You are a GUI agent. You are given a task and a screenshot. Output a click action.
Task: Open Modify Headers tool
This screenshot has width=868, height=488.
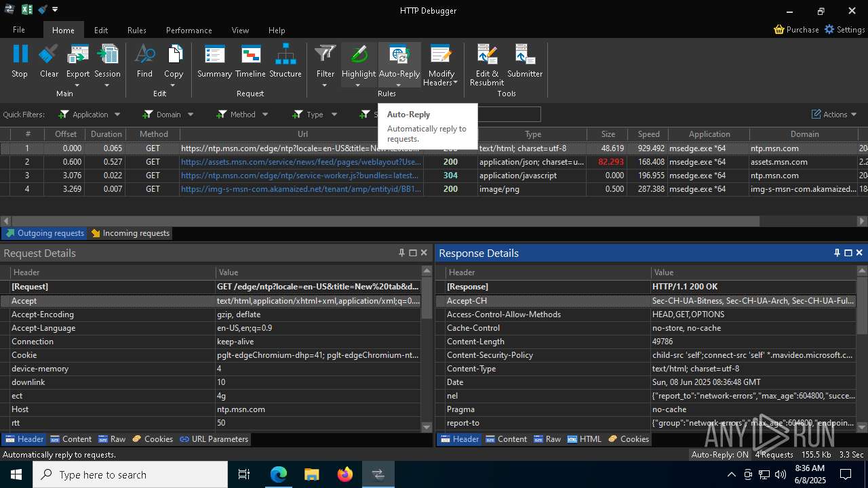click(x=441, y=65)
